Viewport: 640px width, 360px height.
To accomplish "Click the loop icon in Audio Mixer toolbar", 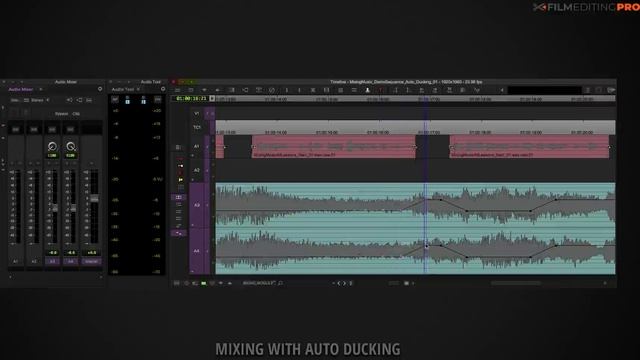I will click(x=79, y=100).
